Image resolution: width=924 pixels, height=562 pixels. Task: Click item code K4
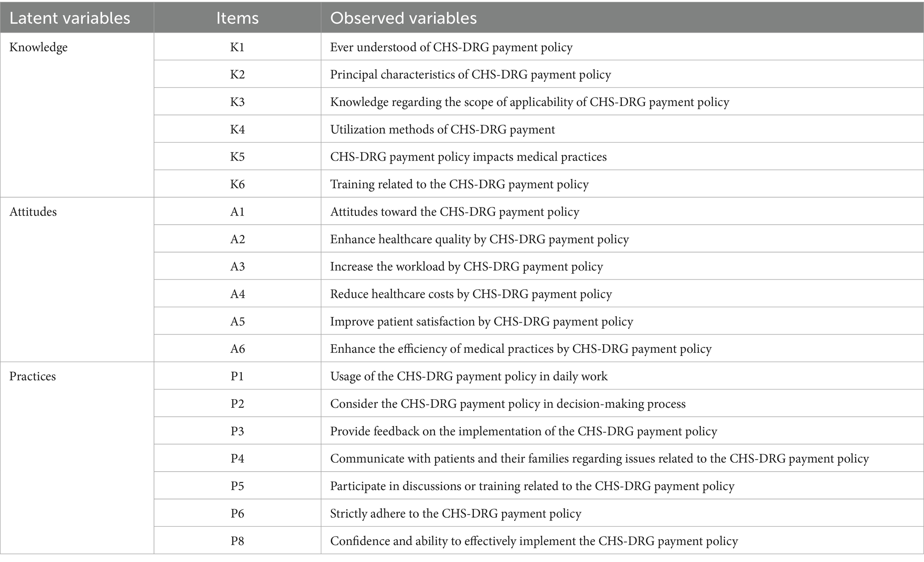click(x=237, y=130)
